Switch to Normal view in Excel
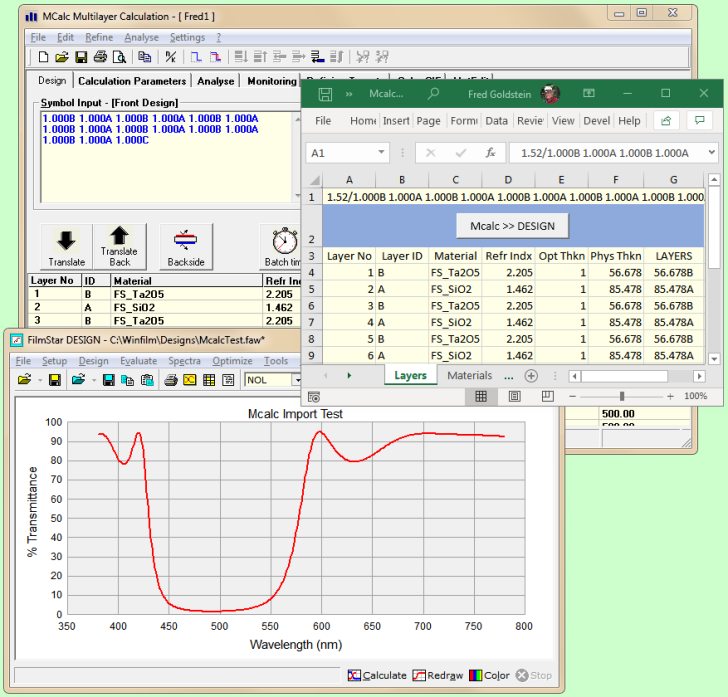 pos(481,396)
